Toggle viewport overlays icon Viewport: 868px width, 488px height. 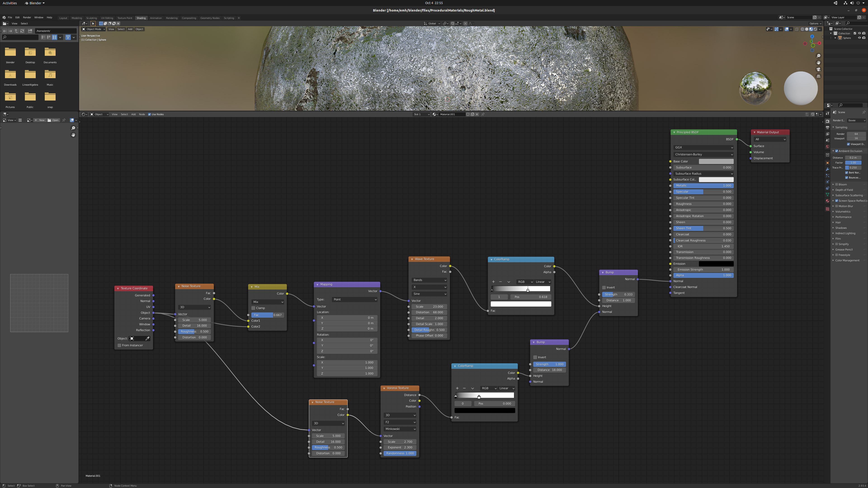(x=786, y=29)
